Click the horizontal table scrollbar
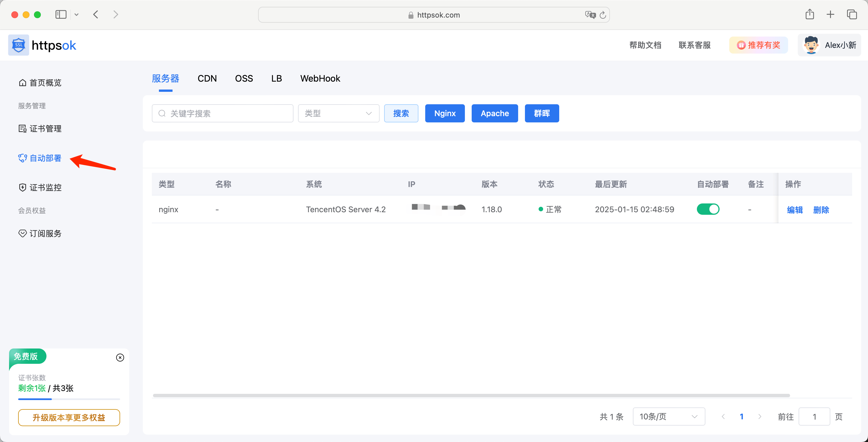Image resolution: width=868 pixels, height=442 pixels. (471, 395)
